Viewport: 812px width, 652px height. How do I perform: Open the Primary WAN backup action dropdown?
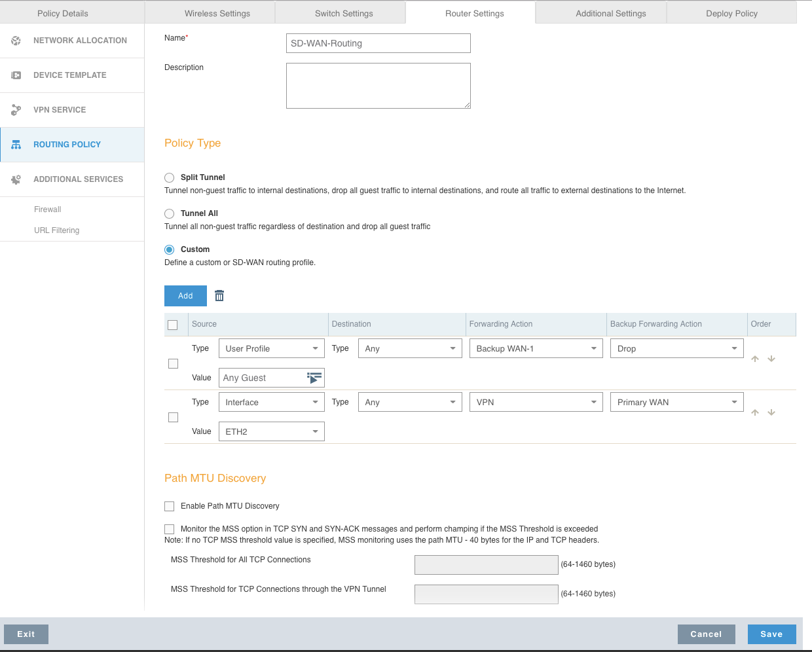(x=676, y=402)
